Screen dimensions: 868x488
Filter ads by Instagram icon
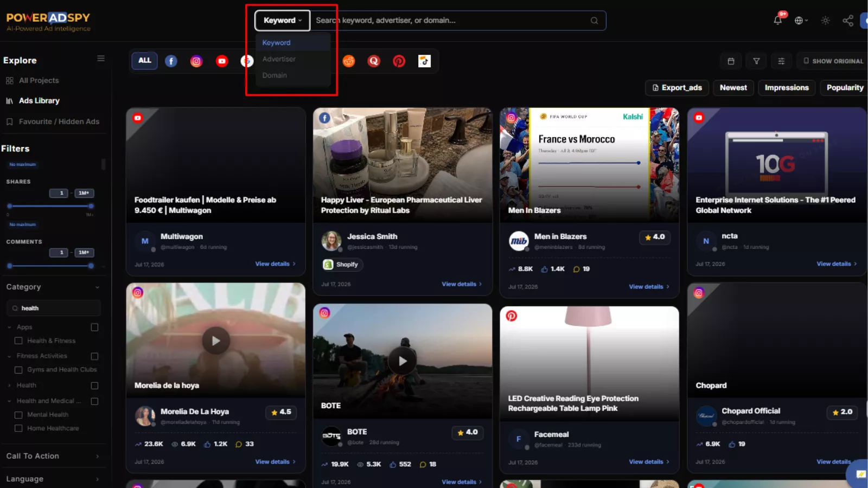coord(196,61)
